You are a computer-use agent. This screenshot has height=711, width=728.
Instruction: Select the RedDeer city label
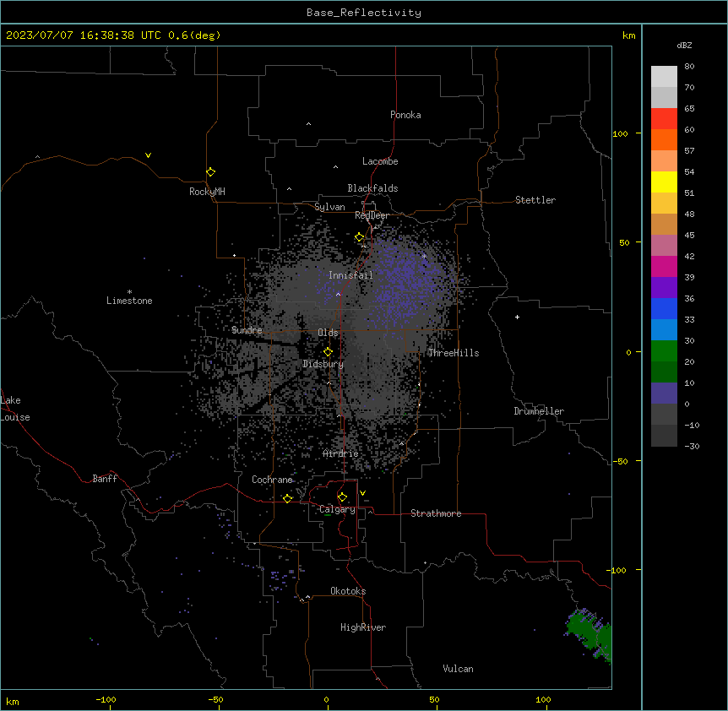(372, 215)
